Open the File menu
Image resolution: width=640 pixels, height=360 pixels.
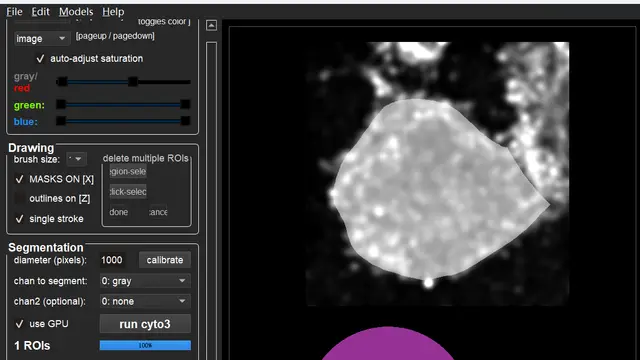14,12
